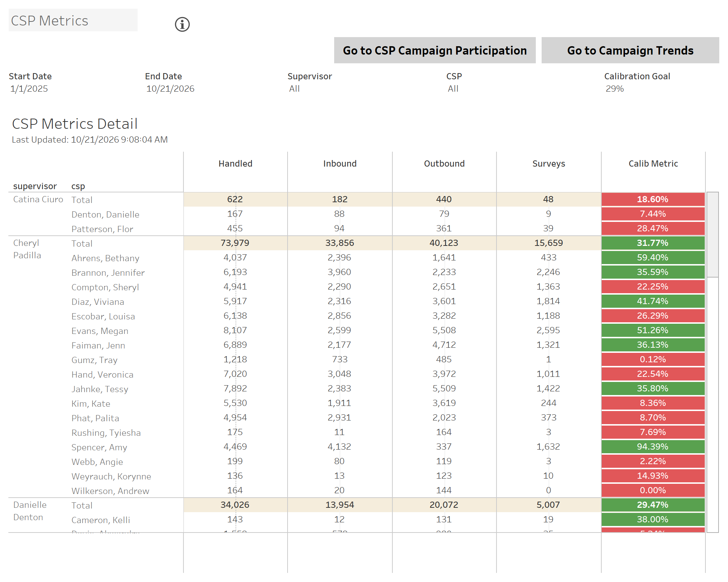
Task: Select CSP Brannon, Jennifer row label
Action: tap(108, 273)
